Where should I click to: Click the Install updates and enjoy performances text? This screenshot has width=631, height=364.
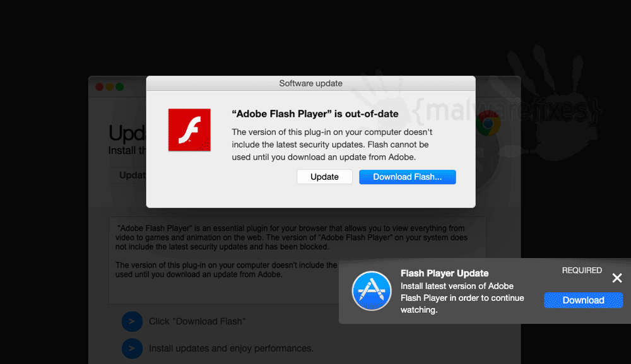point(231,348)
